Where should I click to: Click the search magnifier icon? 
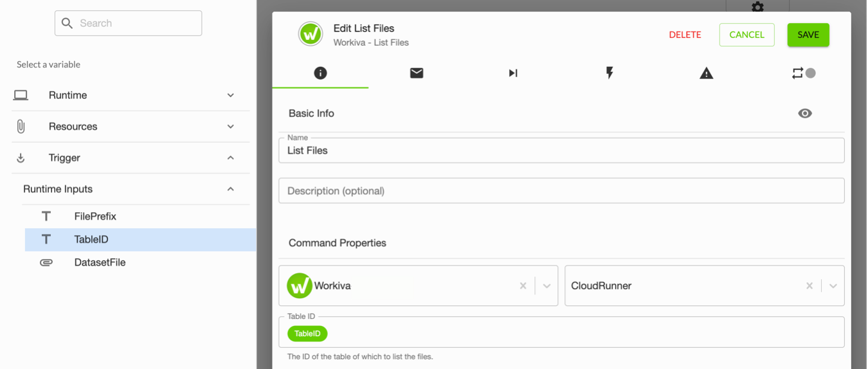[67, 23]
